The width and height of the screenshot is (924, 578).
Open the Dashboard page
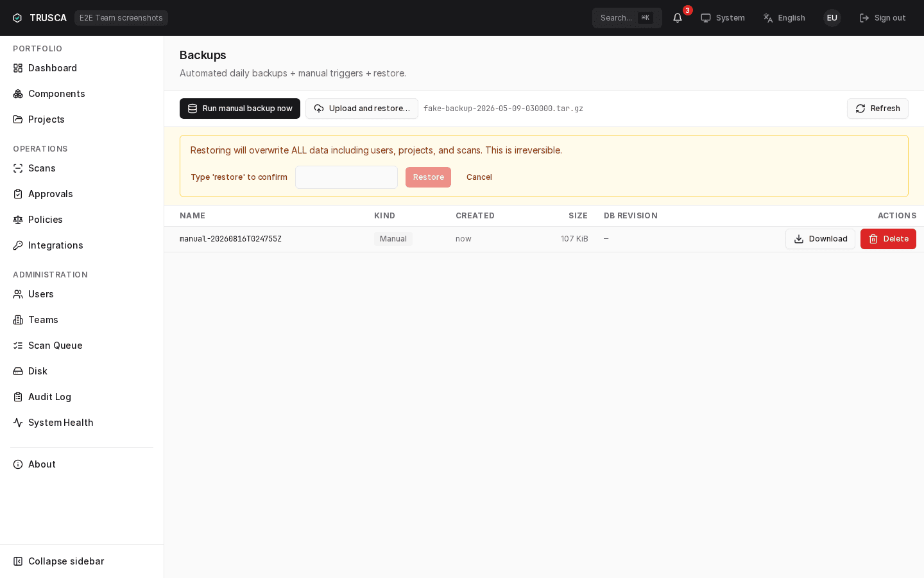81,68
